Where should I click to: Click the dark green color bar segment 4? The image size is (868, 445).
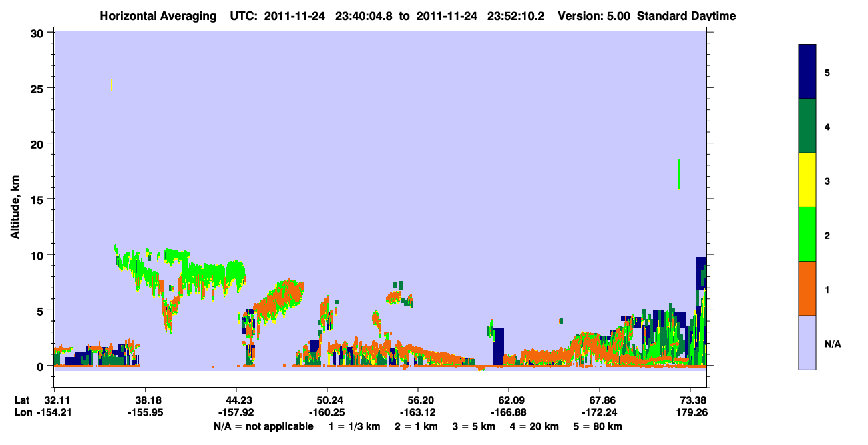point(807,126)
